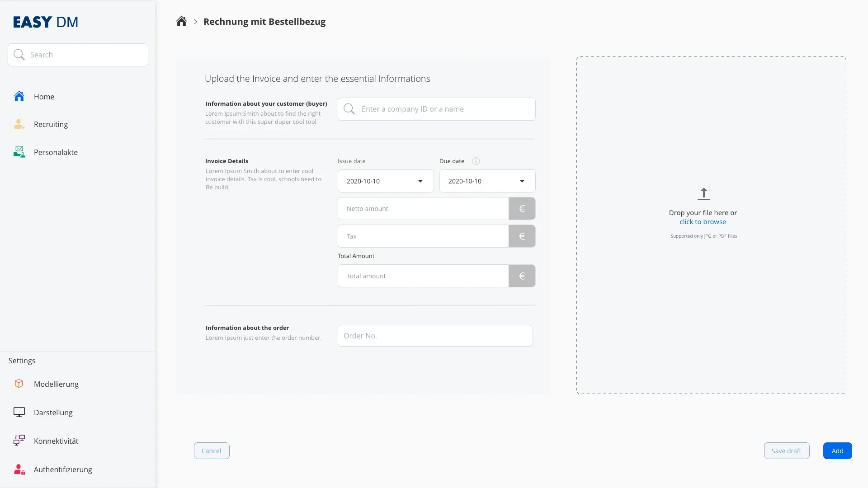The width and height of the screenshot is (868, 488).
Task: Open Modellierung settings icon
Action: pos(19,384)
